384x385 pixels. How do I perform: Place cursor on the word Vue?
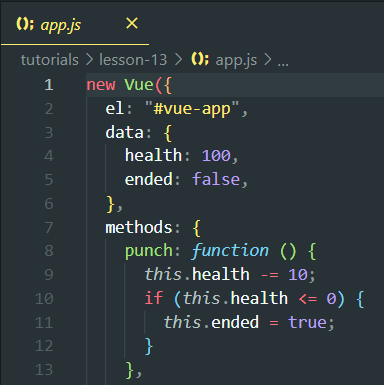pyautogui.click(x=139, y=85)
